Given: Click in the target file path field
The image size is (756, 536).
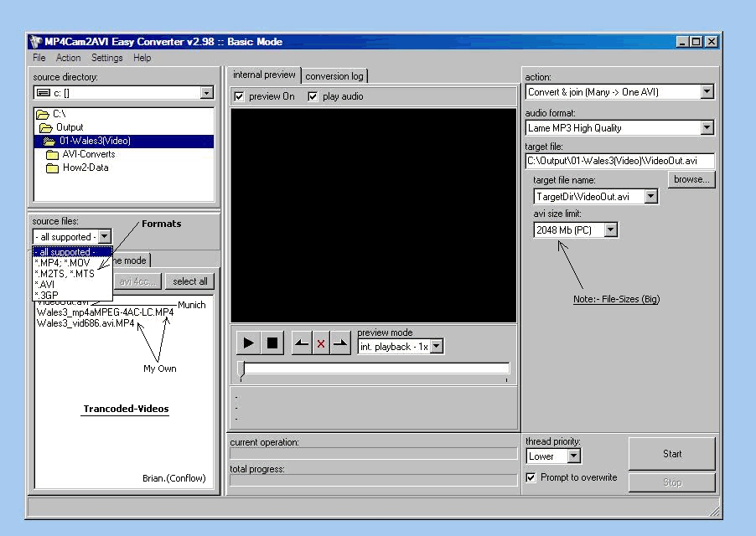Looking at the screenshot, I should tap(619, 161).
